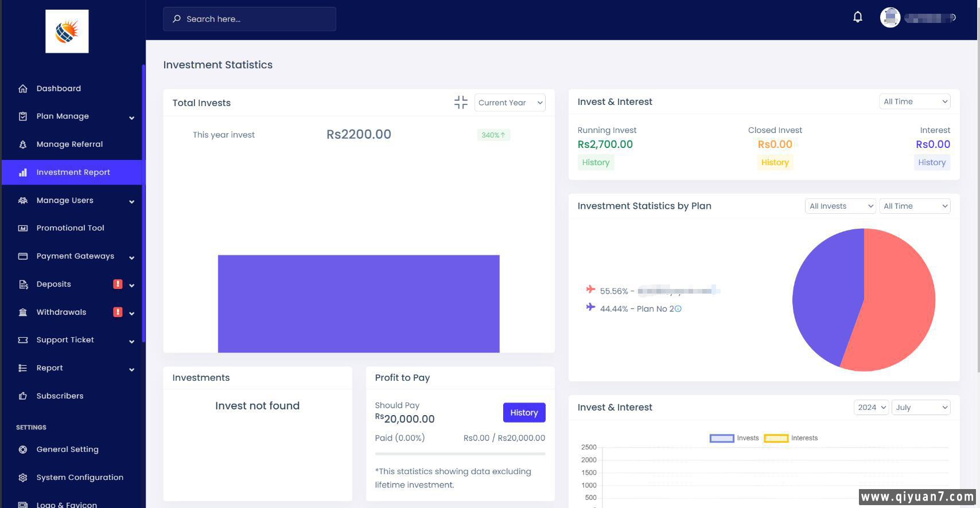The image size is (980, 508).
Task: Click the Dashboard home icon
Action: click(23, 88)
